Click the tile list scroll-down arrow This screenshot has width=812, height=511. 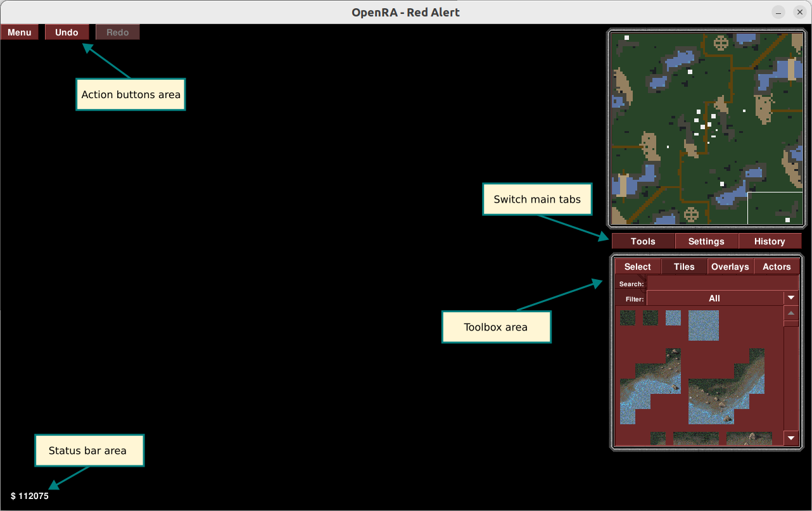pyautogui.click(x=791, y=438)
